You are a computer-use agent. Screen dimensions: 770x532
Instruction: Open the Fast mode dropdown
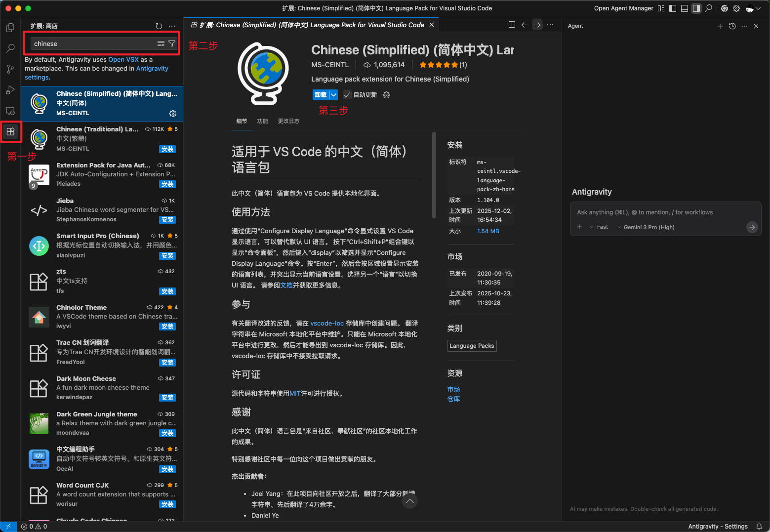[599, 227]
